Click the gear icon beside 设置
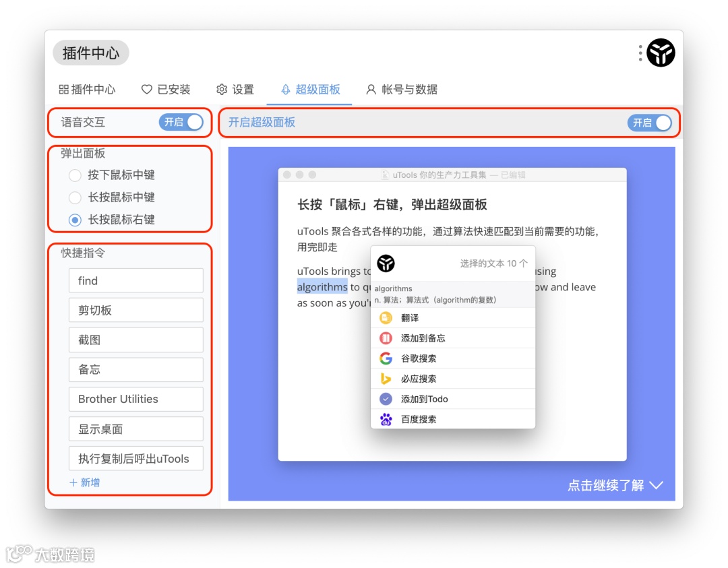This screenshot has height=568, width=728. point(222,89)
